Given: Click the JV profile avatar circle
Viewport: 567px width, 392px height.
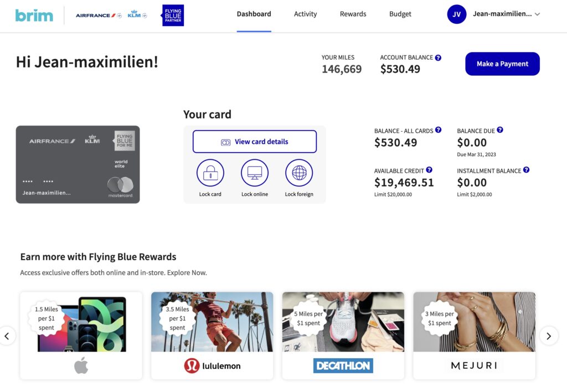Looking at the screenshot, I should 456,14.
